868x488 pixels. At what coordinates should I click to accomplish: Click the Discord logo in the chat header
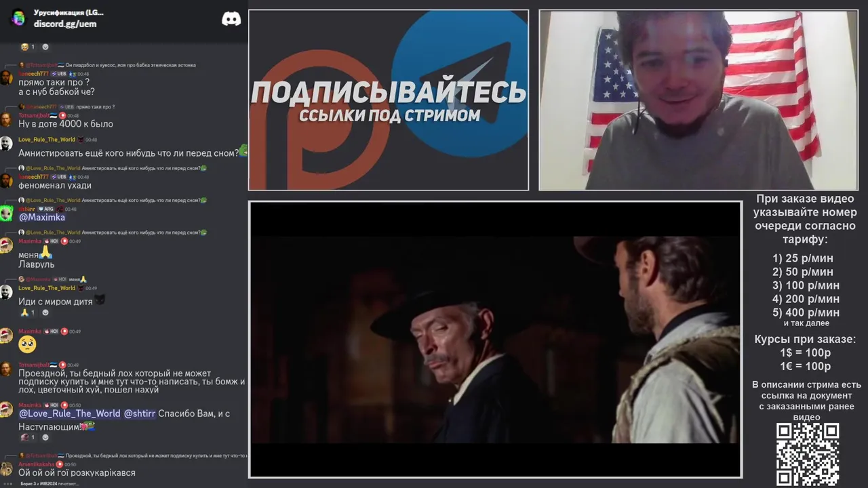coord(231,19)
